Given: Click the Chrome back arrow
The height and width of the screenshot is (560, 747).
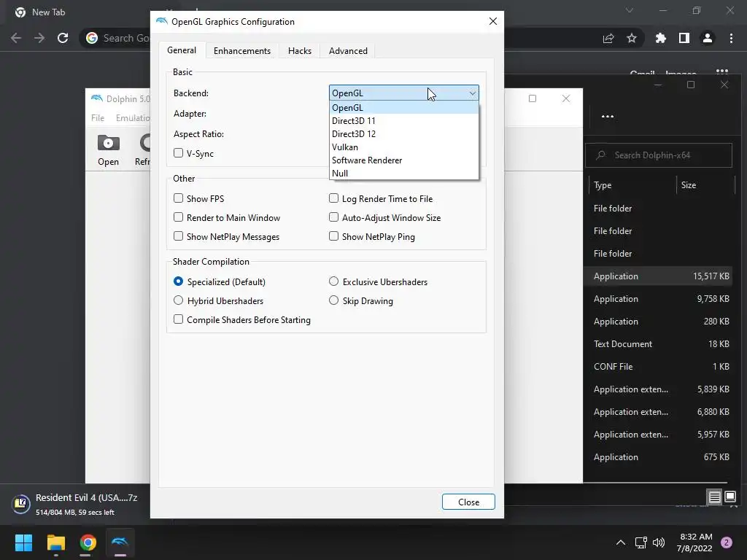Looking at the screenshot, I should (x=16, y=38).
